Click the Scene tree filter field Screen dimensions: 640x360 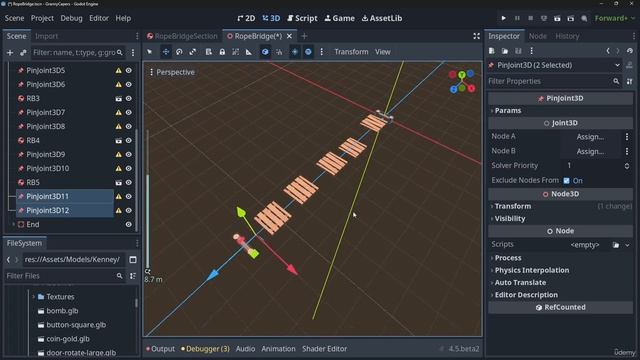78,53
